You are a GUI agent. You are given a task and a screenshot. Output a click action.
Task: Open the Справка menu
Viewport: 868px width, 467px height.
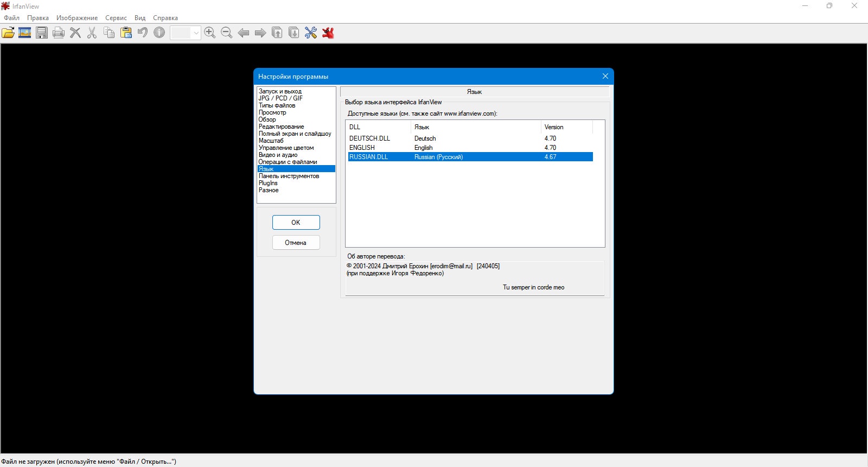tap(165, 18)
